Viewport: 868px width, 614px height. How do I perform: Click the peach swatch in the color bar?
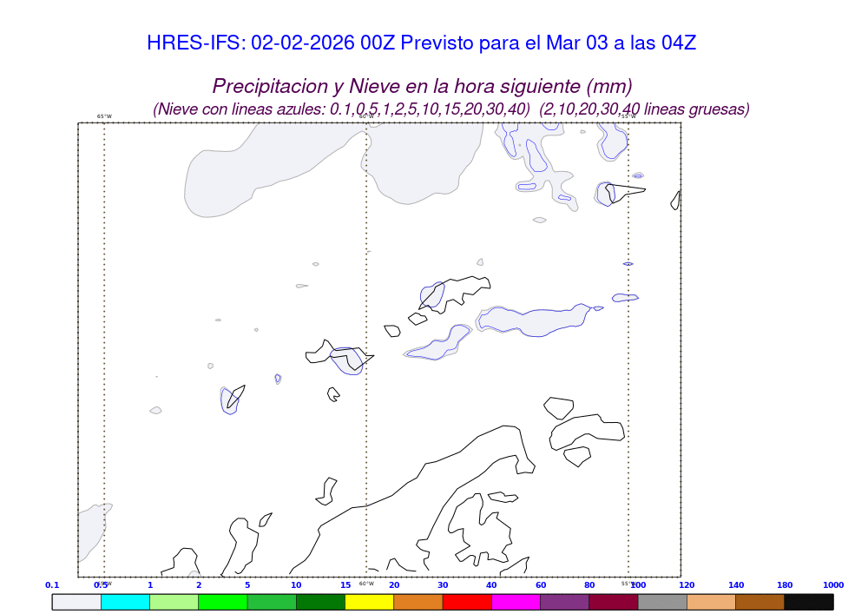pyautogui.click(x=711, y=602)
